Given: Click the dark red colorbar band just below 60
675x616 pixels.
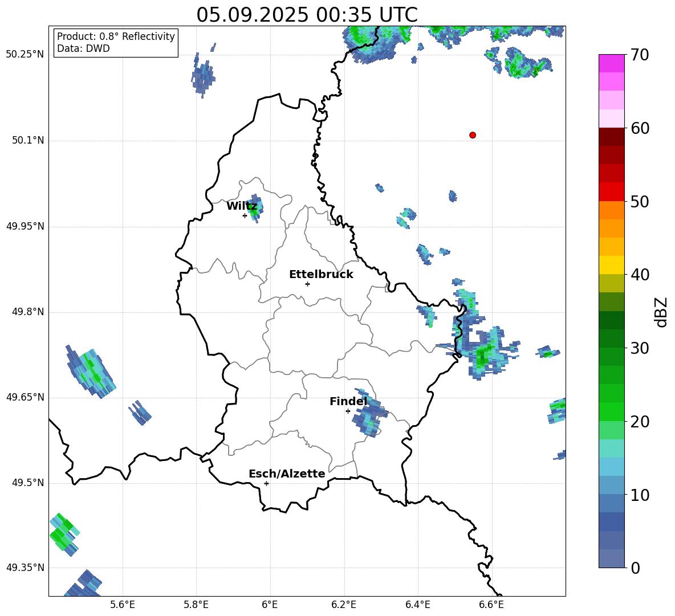Looking at the screenshot, I should click(611, 137).
